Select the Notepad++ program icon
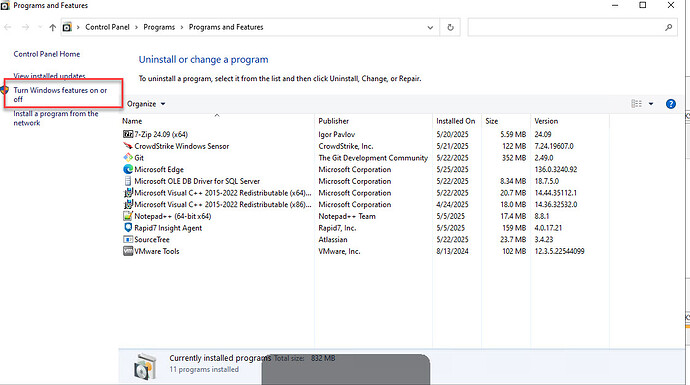This screenshot has height=385, width=690. click(x=128, y=216)
